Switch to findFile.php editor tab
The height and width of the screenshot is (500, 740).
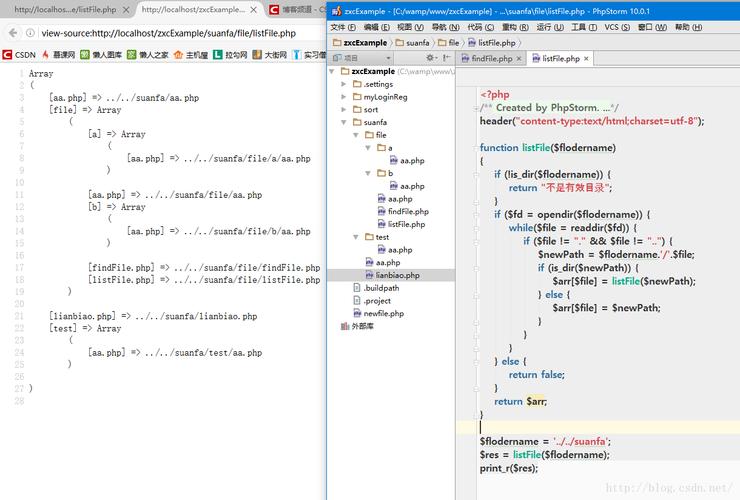[x=487, y=59]
